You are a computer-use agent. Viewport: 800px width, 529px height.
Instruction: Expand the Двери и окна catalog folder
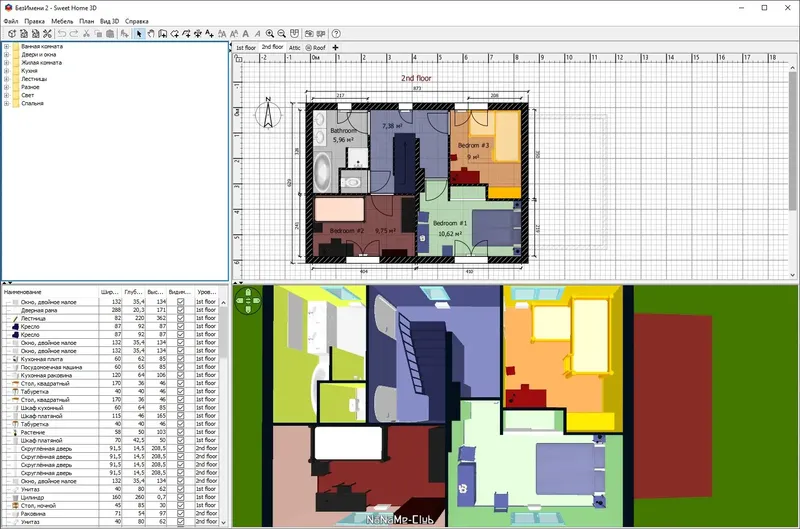(x=7, y=55)
